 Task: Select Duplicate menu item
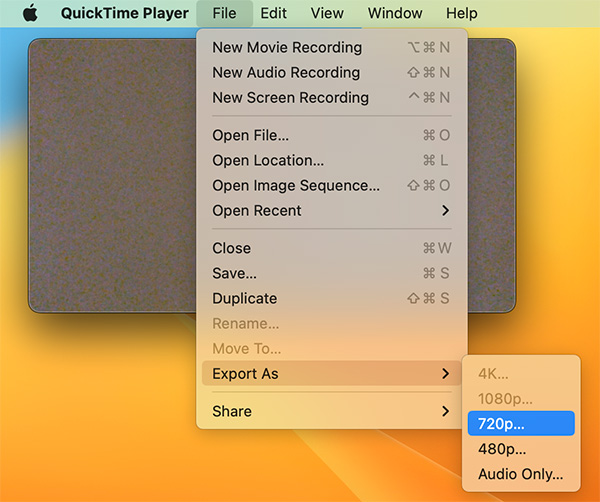click(331, 298)
